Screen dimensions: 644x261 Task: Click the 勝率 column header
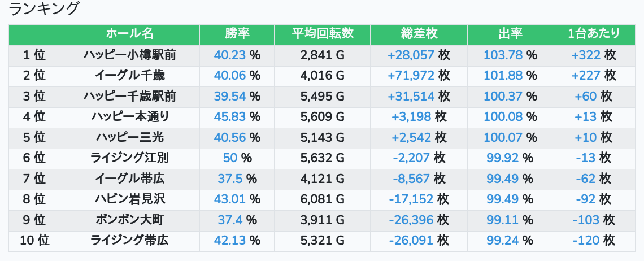[237, 34]
